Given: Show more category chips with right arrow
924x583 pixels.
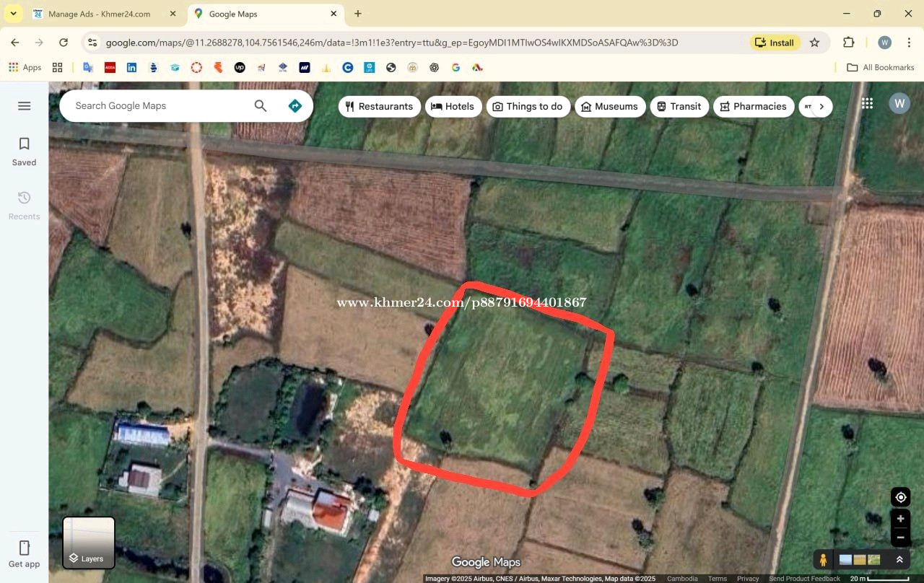Looking at the screenshot, I should [x=821, y=106].
